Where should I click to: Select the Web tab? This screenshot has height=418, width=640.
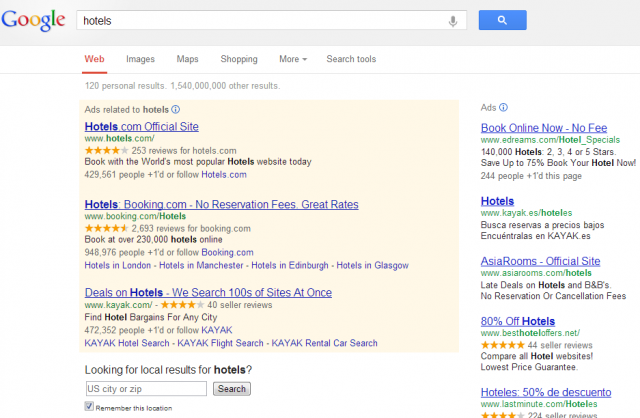point(94,59)
